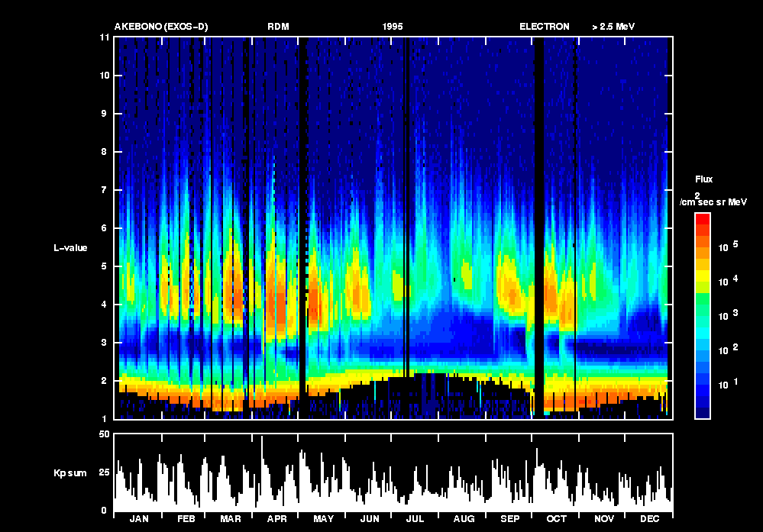Click the dark blue bottom of the color bar

click(x=703, y=413)
